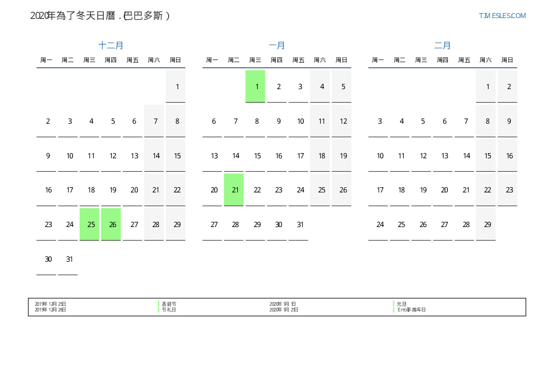Click the 2020年1月21日 legend date
This screenshot has width=554, height=392.
coord(284,310)
